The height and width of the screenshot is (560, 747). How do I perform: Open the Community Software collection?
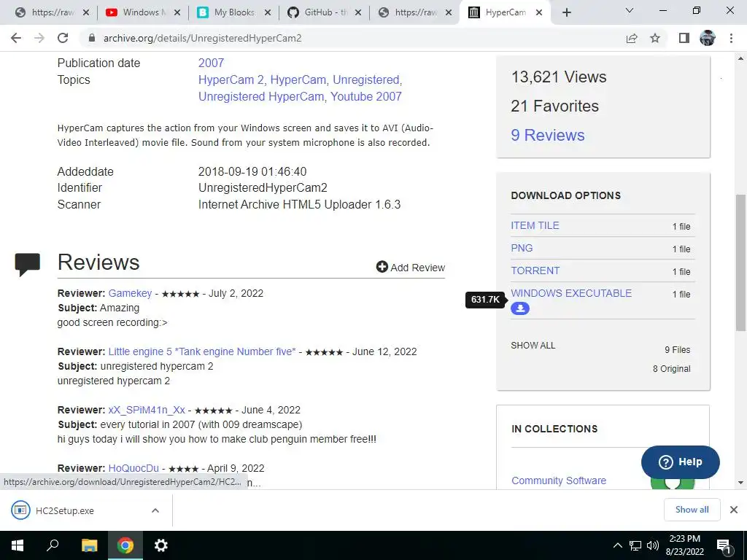(558, 481)
